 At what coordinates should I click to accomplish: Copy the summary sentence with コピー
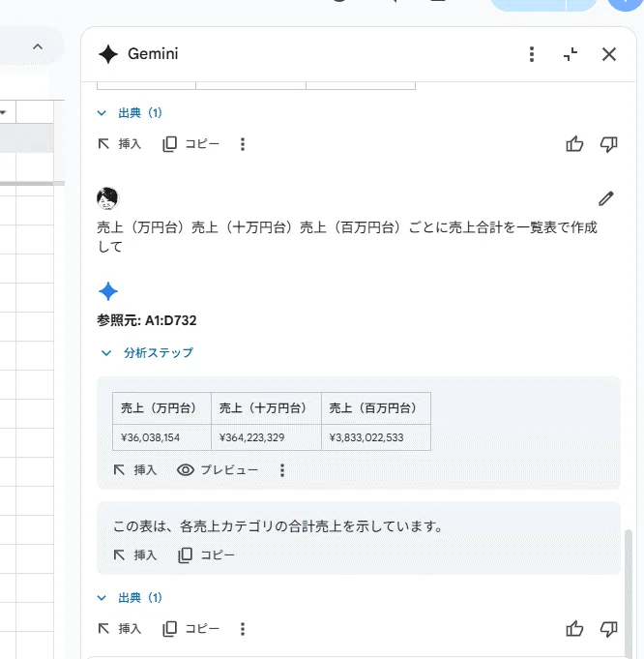click(206, 555)
